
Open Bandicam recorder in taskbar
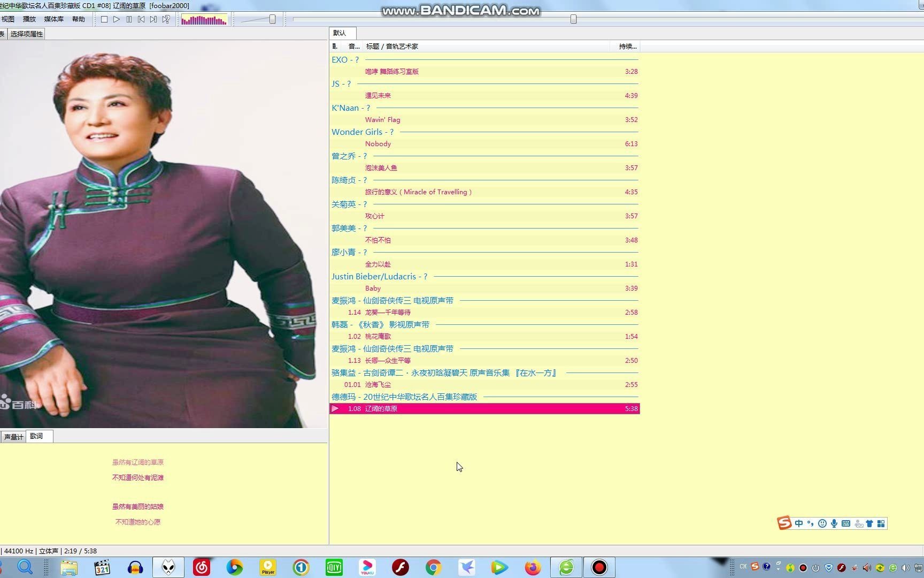coord(599,567)
